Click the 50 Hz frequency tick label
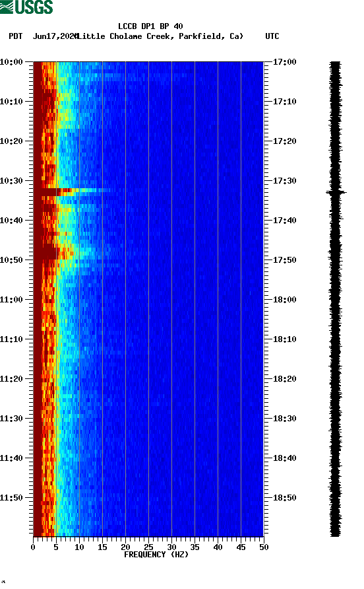This screenshot has width=364, height=589. pyautogui.click(x=264, y=547)
